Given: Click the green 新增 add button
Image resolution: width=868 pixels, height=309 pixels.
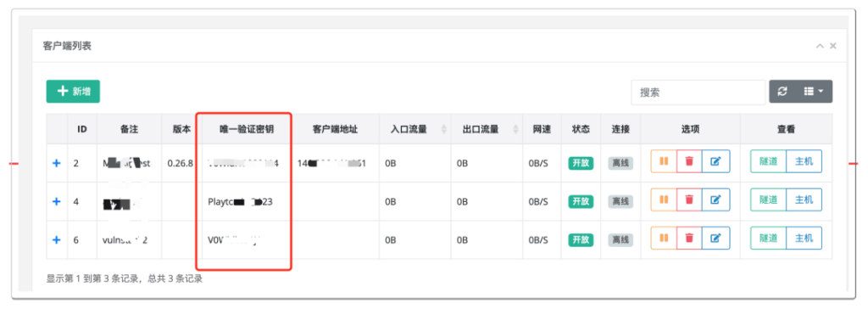Looking at the screenshot, I should pos(73,92).
